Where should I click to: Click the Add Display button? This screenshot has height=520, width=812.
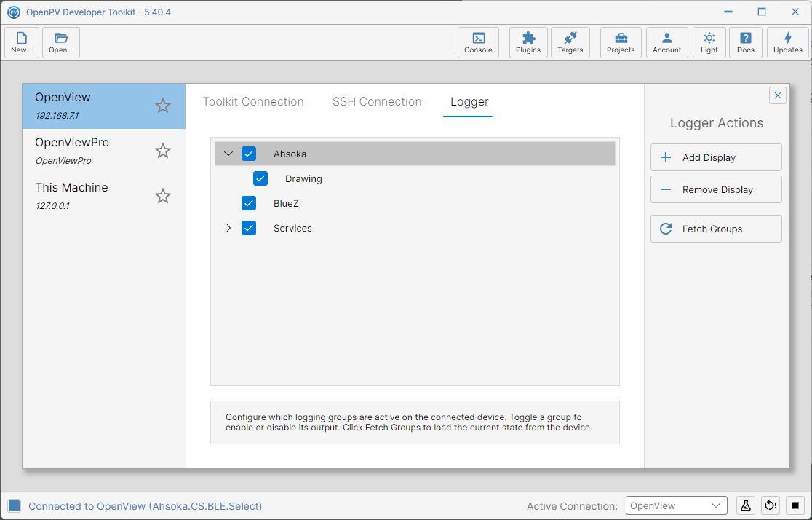click(x=716, y=157)
